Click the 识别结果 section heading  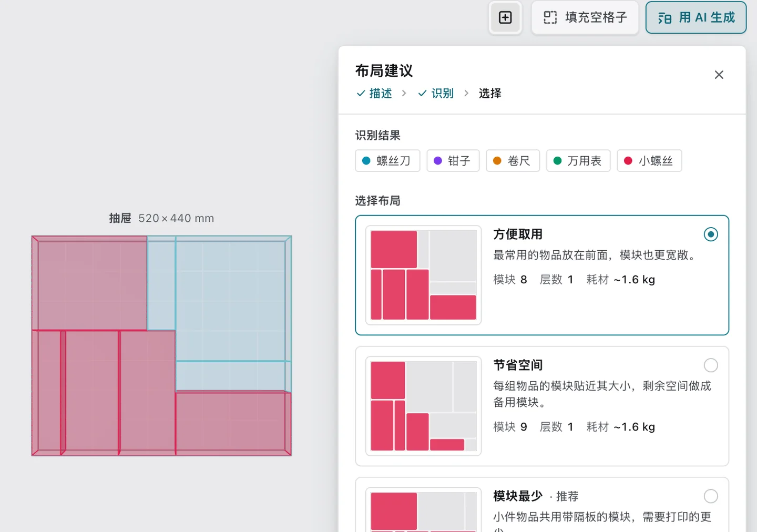click(378, 136)
